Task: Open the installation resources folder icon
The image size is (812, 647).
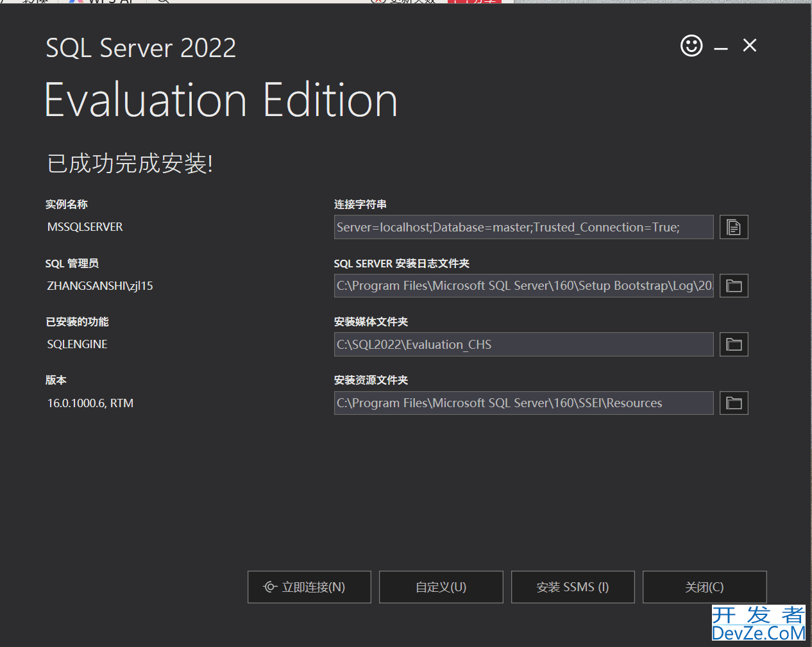Action: point(734,403)
